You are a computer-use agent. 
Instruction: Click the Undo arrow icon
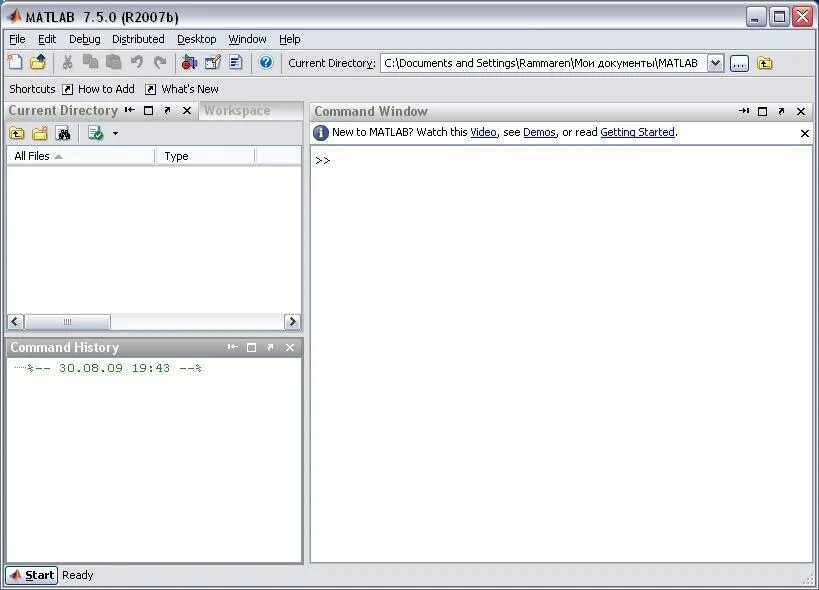pos(137,62)
